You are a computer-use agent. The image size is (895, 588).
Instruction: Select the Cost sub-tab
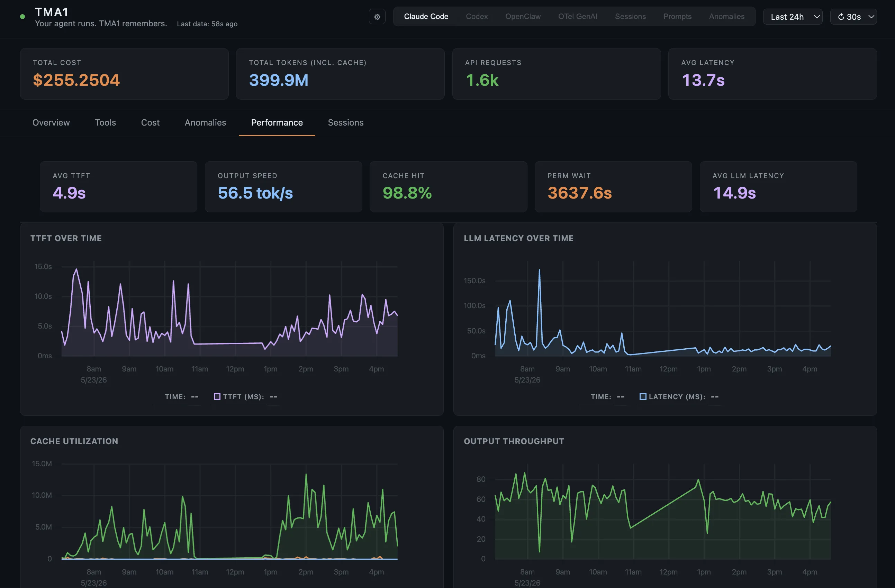tap(150, 122)
